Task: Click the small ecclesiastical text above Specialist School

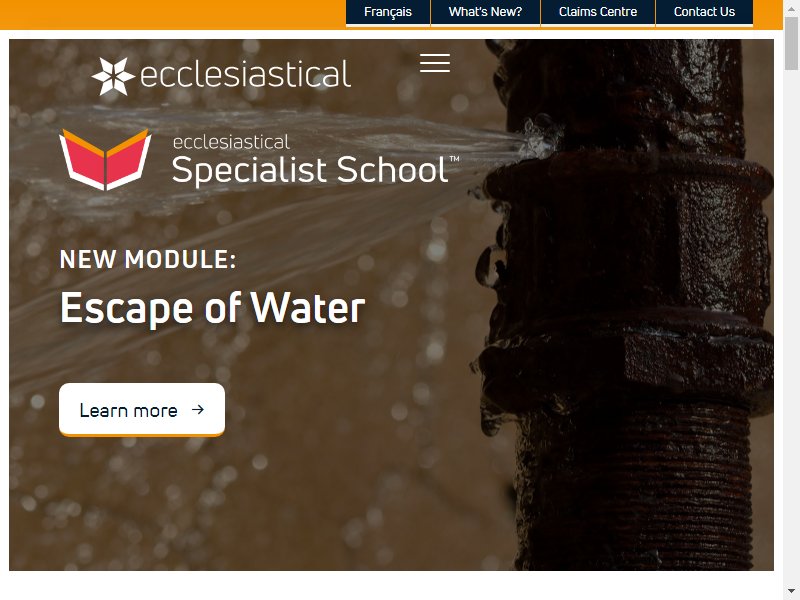Action: coord(232,142)
